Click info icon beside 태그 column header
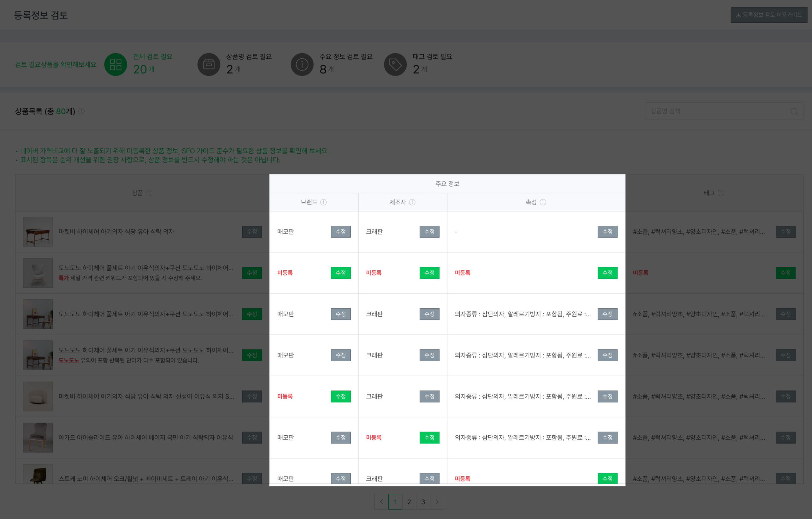Viewport: 812px width, 519px height. point(721,193)
